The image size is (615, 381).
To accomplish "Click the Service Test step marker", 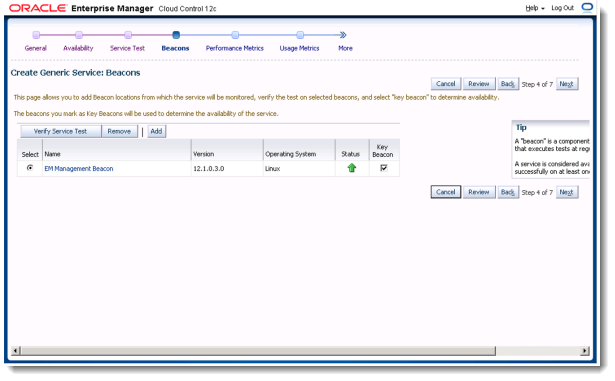I will [128, 35].
